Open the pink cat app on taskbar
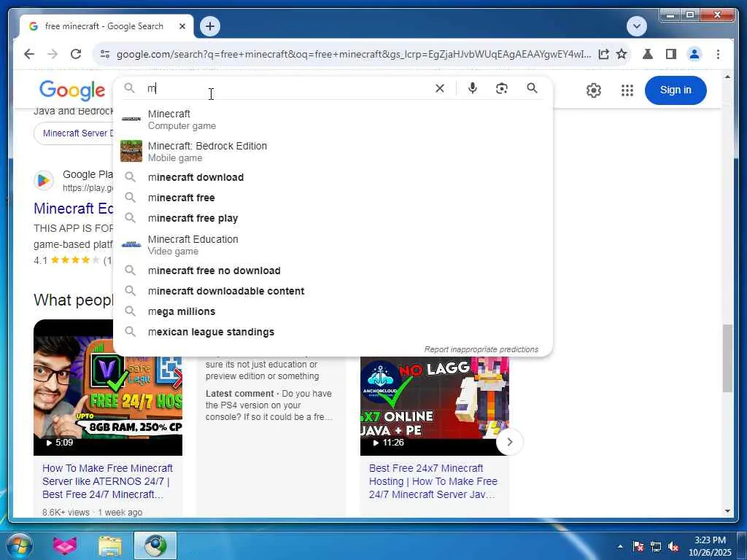Viewport: 747px width, 560px height. coord(65,545)
